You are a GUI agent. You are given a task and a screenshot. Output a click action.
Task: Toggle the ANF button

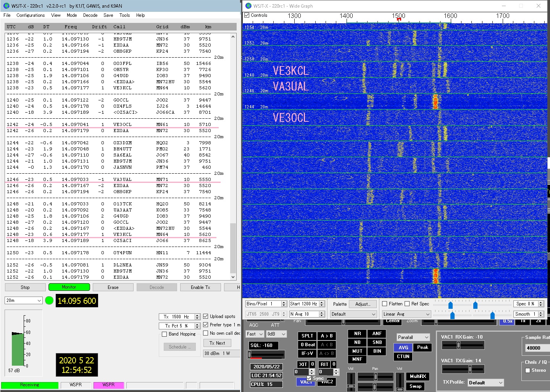pos(377,334)
